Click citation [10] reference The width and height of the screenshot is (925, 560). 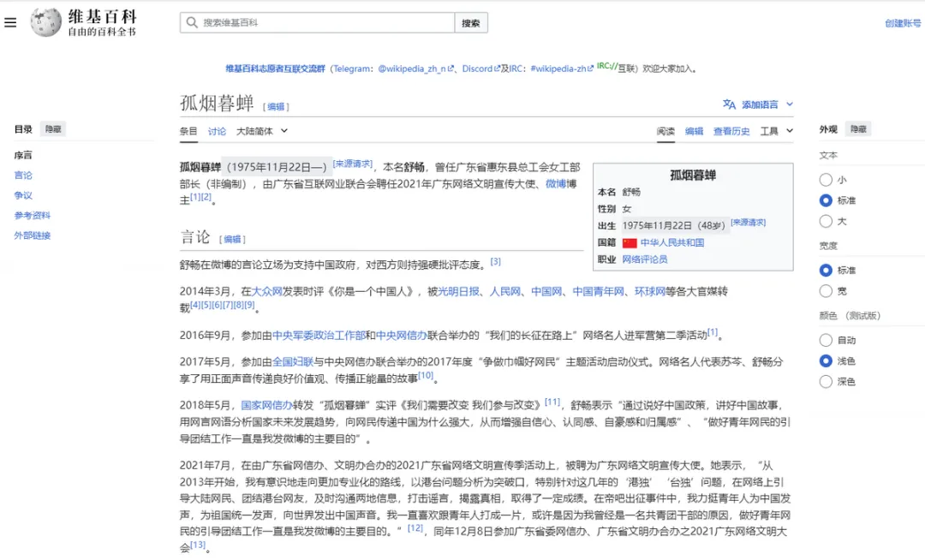[426, 376]
